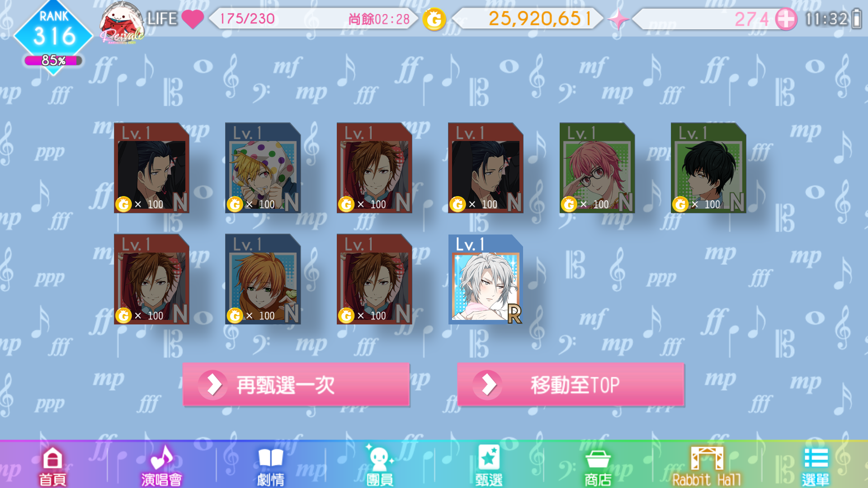Open the 首頁 home tab

pyautogui.click(x=52, y=466)
